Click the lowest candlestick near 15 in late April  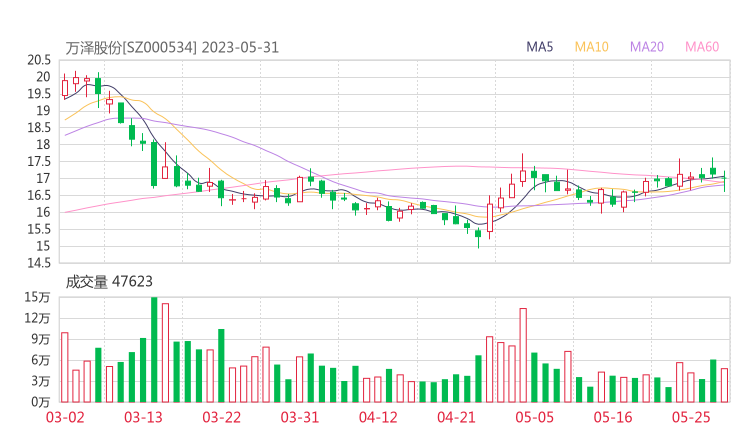pos(478,238)
